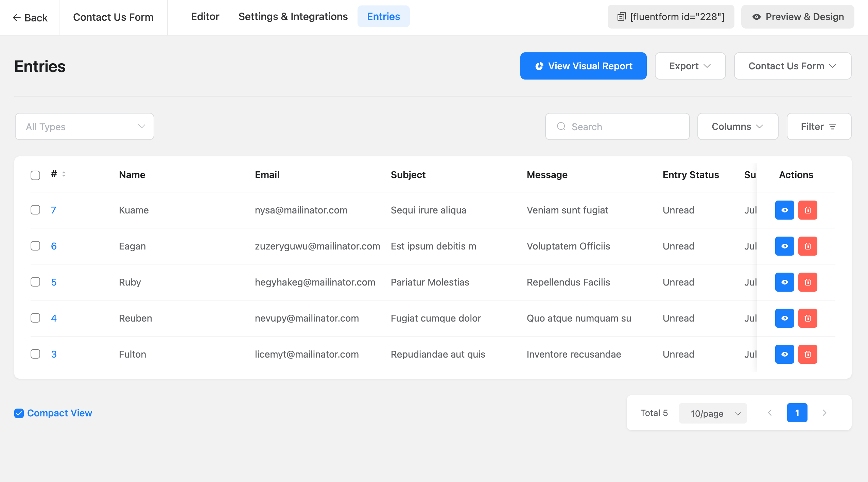Click the sort arrows next to #
Screen dimensions: 868x482
pyautogui.click(x=64, y=174)
